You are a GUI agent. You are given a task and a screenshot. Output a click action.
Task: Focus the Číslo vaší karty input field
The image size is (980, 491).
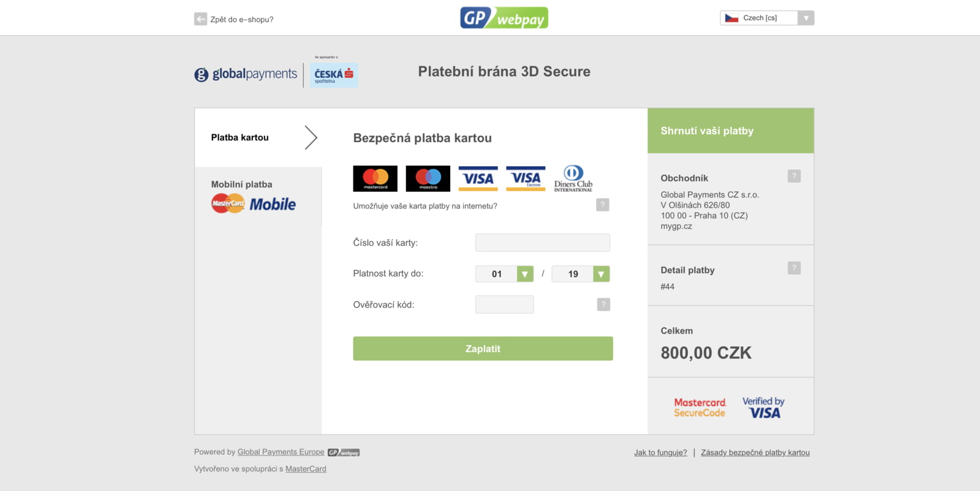tap(543, 243)
